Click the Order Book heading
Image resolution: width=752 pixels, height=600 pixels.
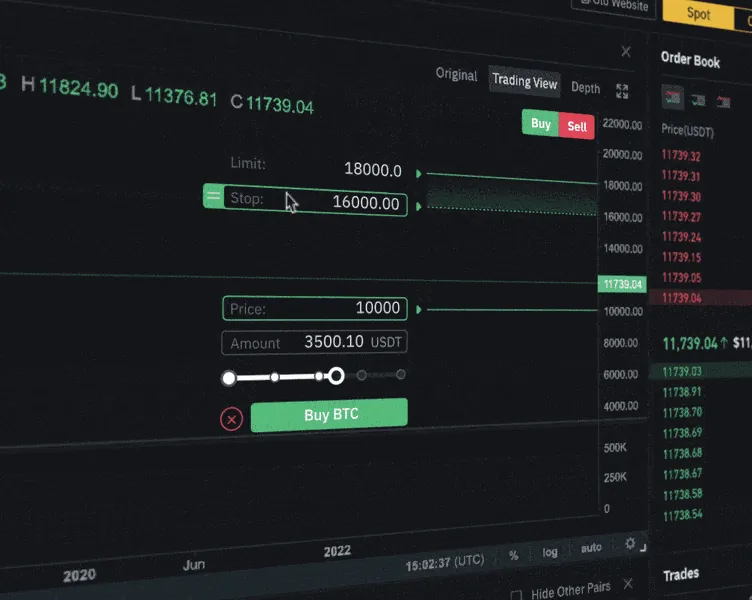(690, 60)
